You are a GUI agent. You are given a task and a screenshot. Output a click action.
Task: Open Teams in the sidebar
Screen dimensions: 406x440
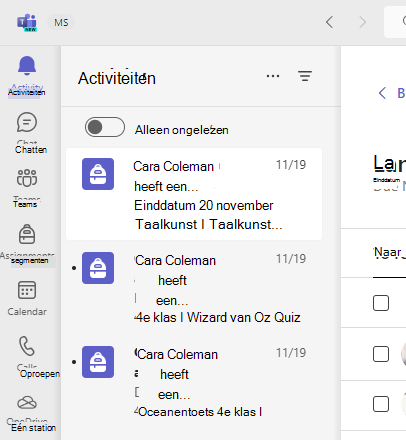click(x=27, y=188)
